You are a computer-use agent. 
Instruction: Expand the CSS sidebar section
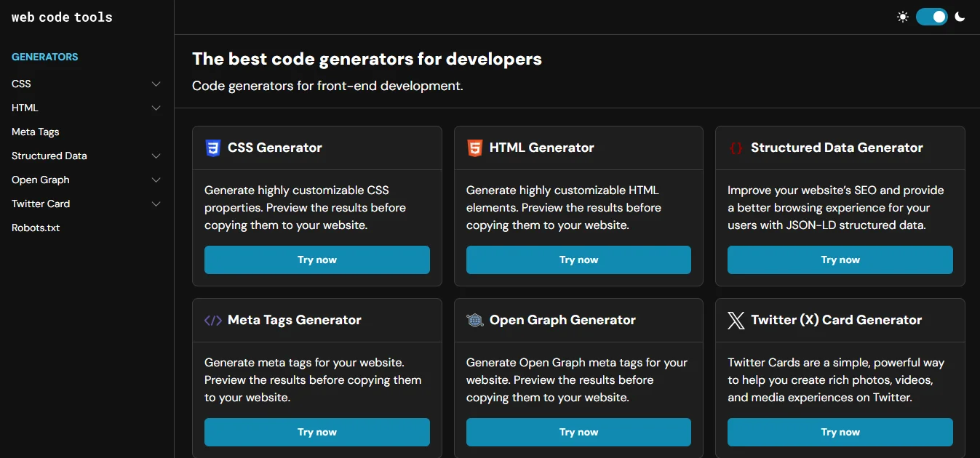[156, 84]
